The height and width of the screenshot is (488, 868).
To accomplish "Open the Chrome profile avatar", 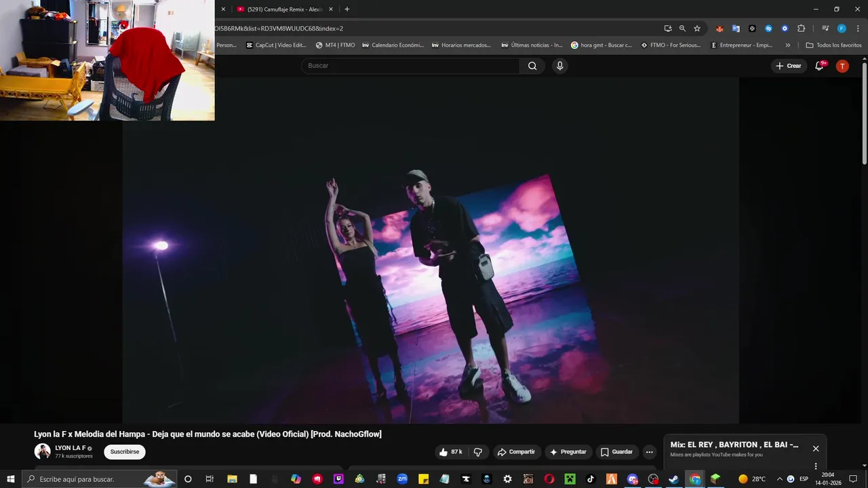I will 842,28.
